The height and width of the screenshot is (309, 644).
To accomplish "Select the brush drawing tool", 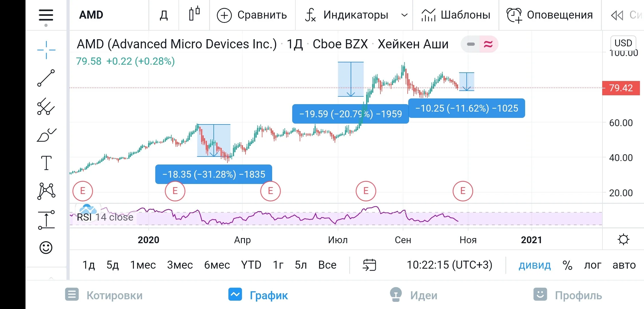I will 46,135.
